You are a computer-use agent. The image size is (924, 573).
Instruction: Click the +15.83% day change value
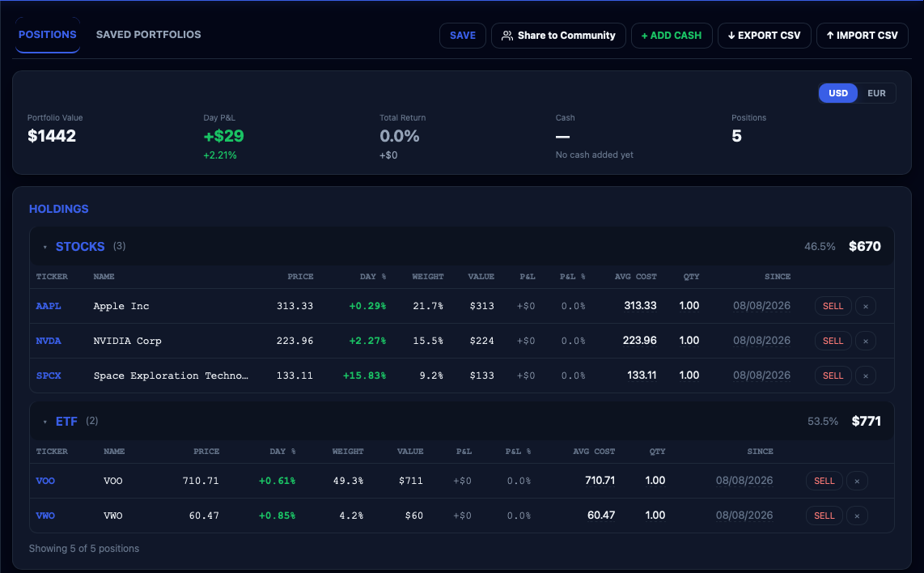[364, 376]
